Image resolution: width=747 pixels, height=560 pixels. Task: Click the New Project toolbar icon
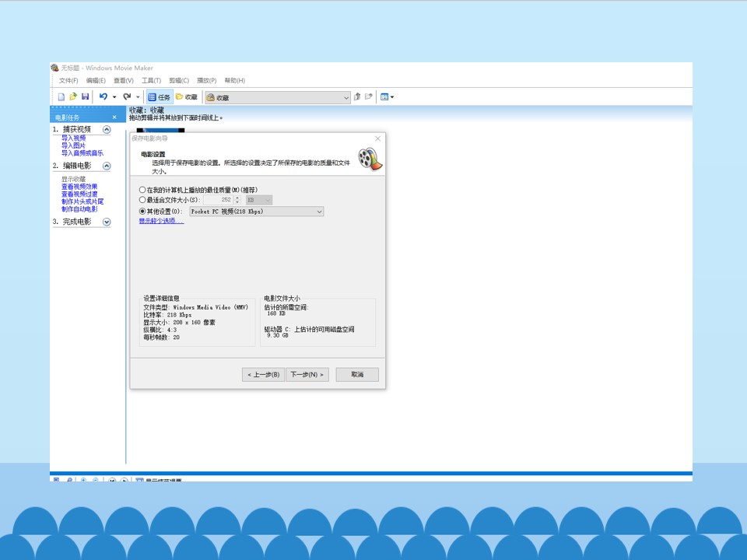(61, 97)
